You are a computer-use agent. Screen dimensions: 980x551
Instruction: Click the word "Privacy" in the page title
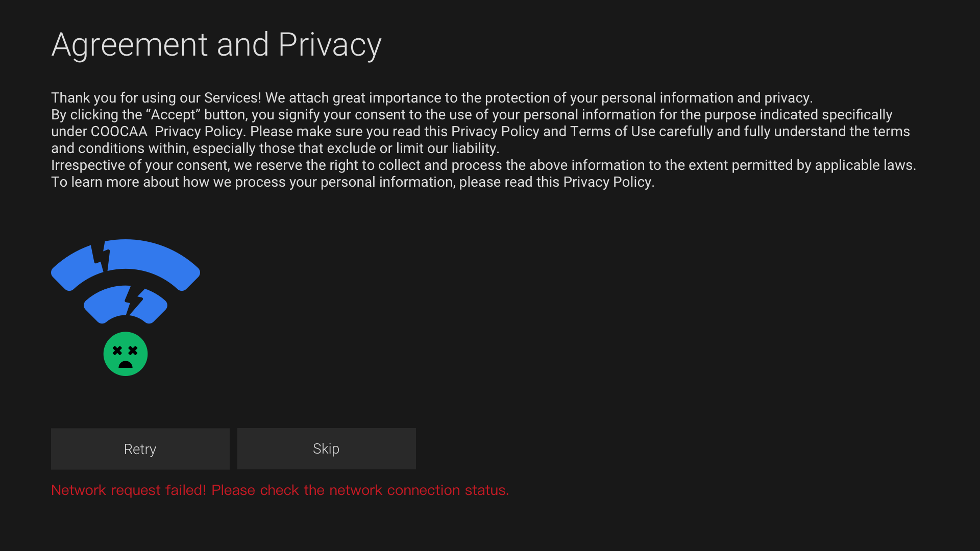[330, 45]
